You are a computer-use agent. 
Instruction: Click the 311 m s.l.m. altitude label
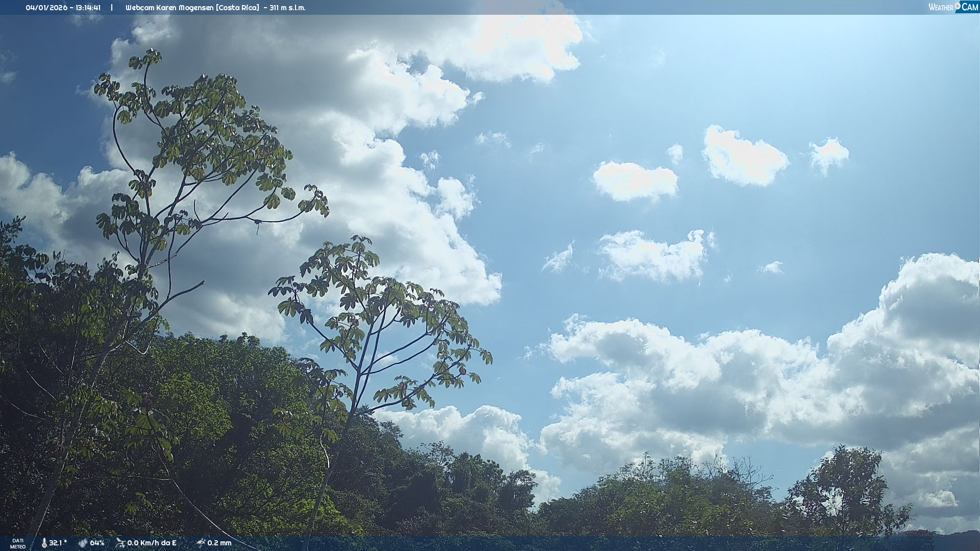point(287,8)
